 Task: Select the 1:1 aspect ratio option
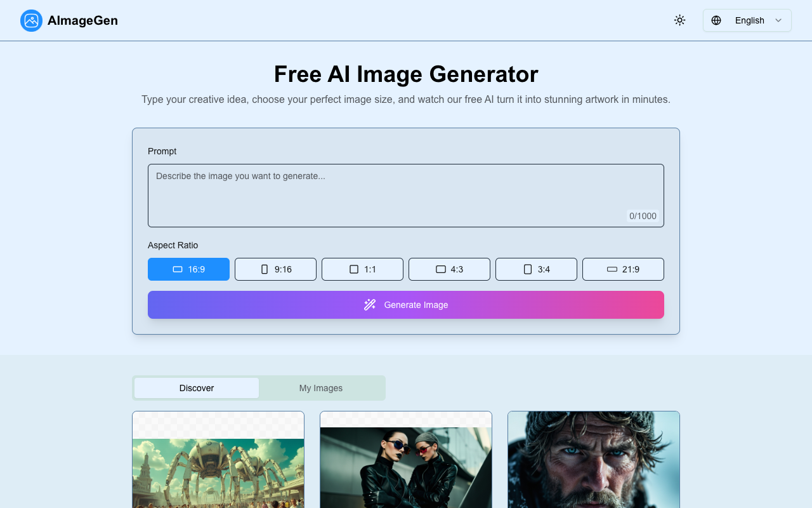362,269
